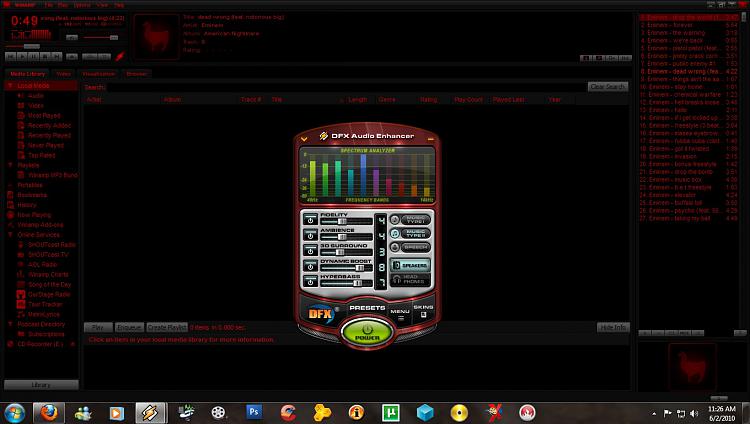
Task: Click Winamp previous track button
Action: pos(11,56)
